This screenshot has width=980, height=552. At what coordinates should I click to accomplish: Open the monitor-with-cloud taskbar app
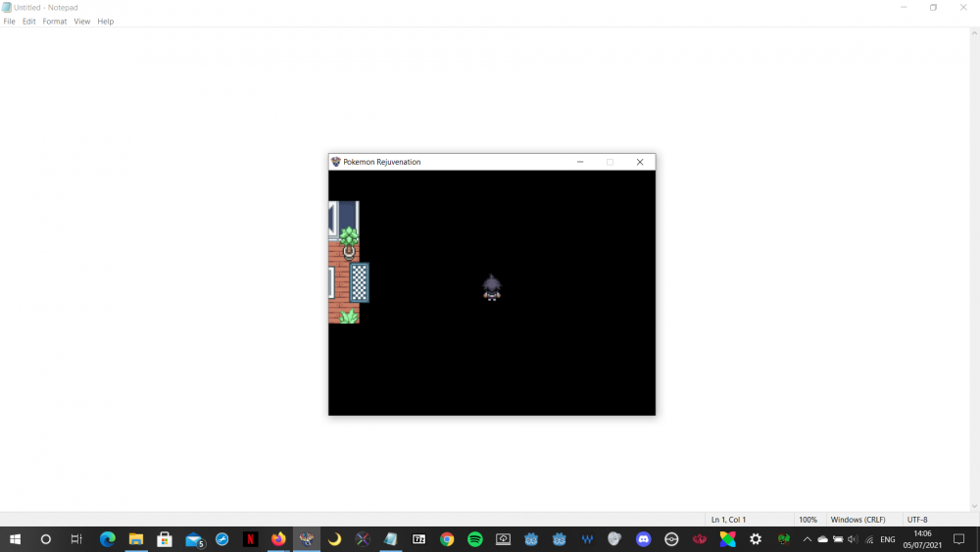[x=503, y=539]
